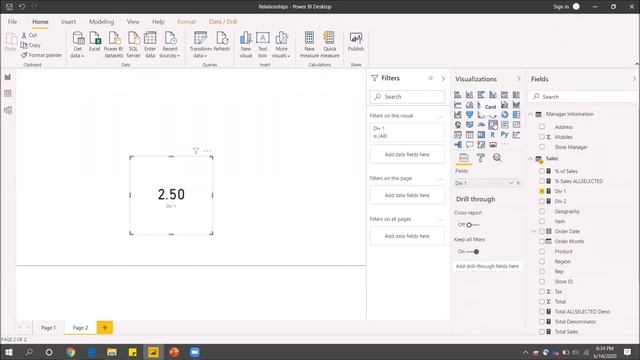Click New measure in Calculations
This screenshot has height=360, width=640.
(x=309, y=44)
